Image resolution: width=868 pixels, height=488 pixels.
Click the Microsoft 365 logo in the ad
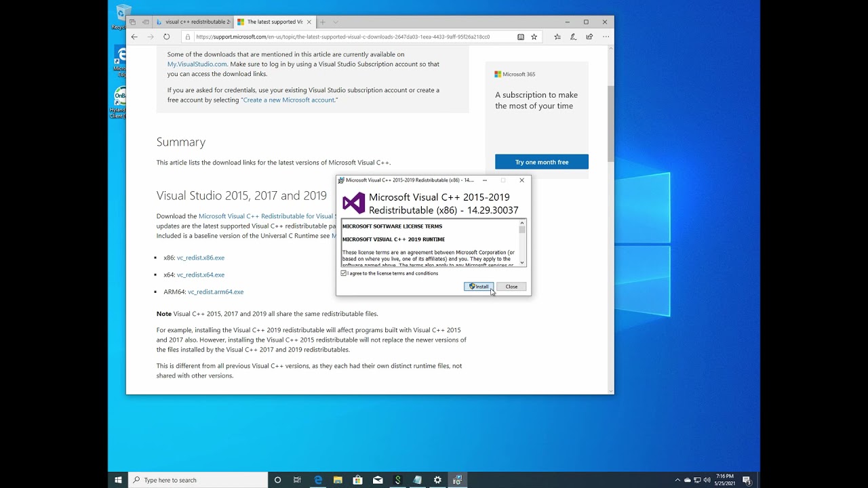515,74
